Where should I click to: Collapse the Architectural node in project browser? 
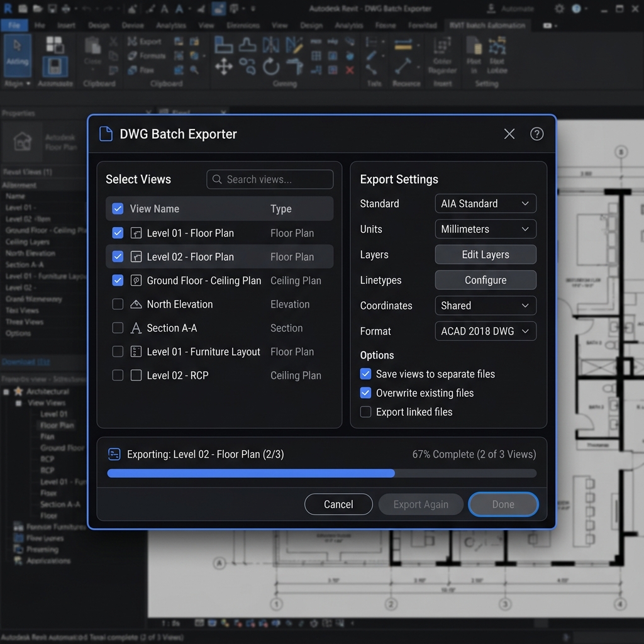click(x=6, y=392)
